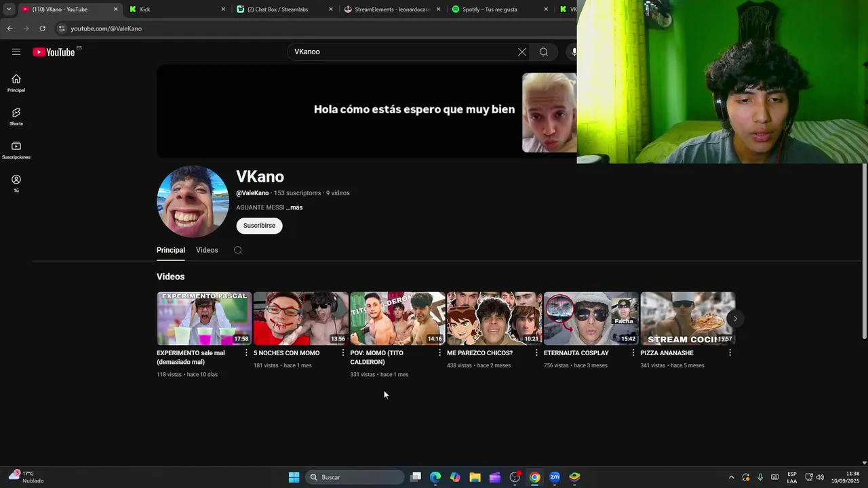Reload the page
This screenshot has width=868, height=488.
42,28
